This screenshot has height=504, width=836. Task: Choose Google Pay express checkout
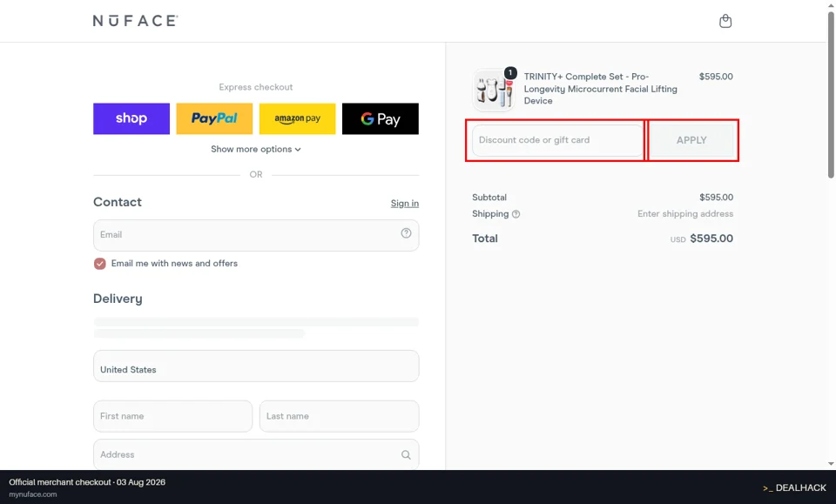381,118
